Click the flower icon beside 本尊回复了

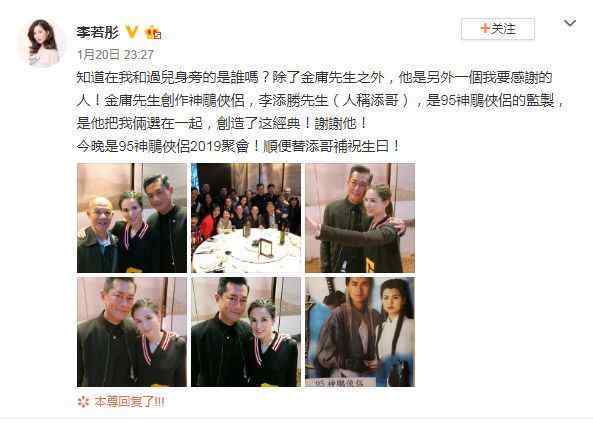point(83,401)
